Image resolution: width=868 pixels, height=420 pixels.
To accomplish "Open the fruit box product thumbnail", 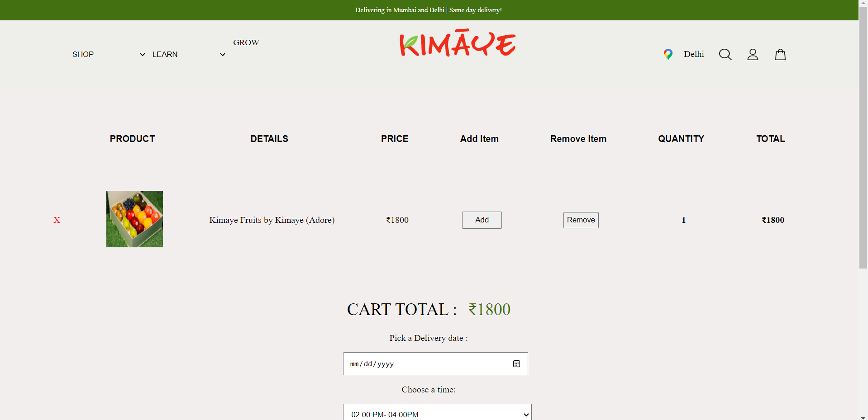I will pos(134,219).
